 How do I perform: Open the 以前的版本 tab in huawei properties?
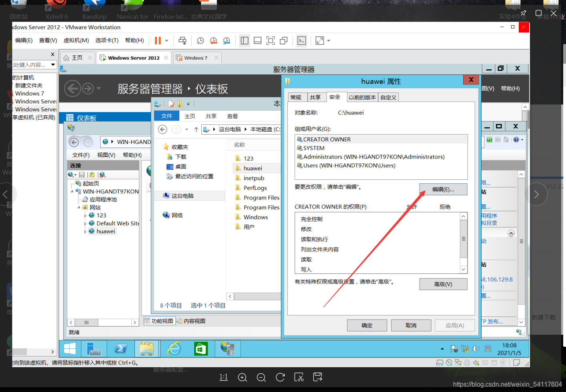[x=362, y=97]
